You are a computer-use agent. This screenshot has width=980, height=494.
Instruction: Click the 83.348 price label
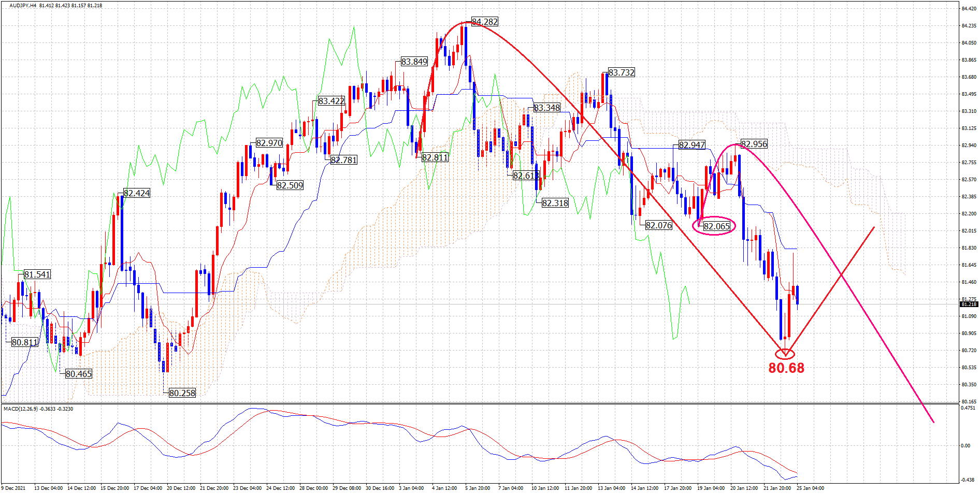coord(547,108)
